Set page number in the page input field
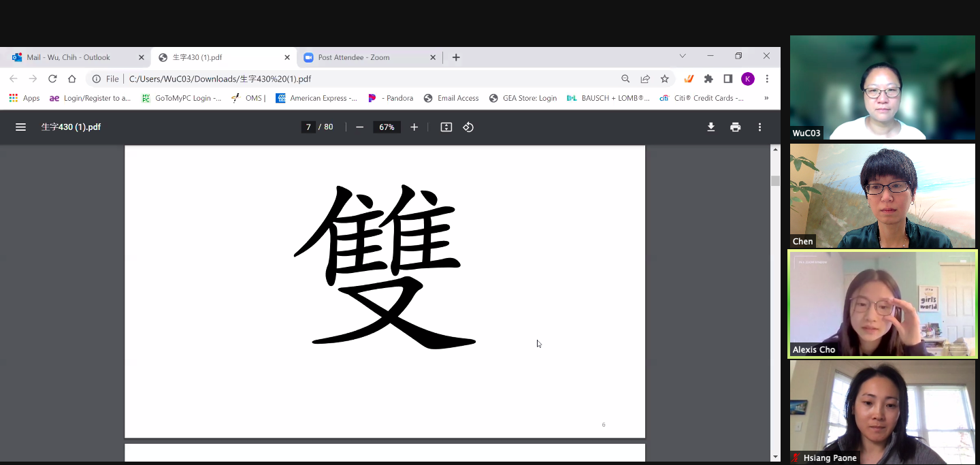The height and width of the screenshot is (465, 980). coord(308,127)
